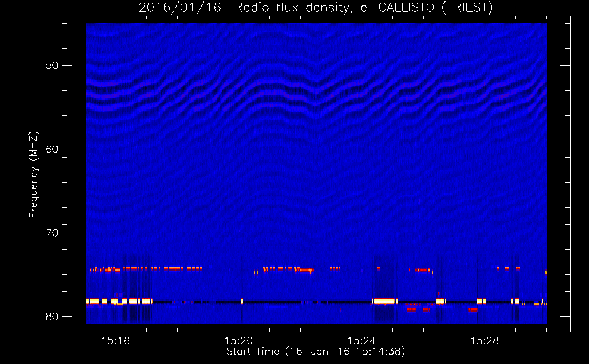Viewport: 589px width, 364px height.
Task: Click the '70' frequency tick label
Action: 52,233
